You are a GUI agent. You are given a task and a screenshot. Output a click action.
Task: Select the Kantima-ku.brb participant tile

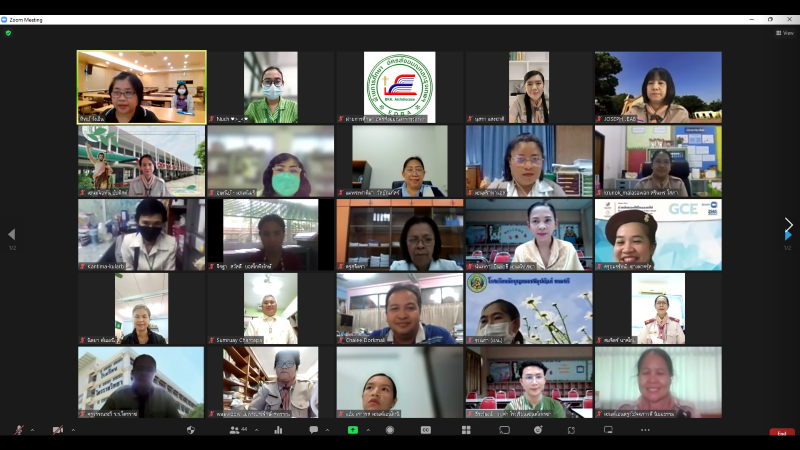pyautogui.click(x=142, y=235)
